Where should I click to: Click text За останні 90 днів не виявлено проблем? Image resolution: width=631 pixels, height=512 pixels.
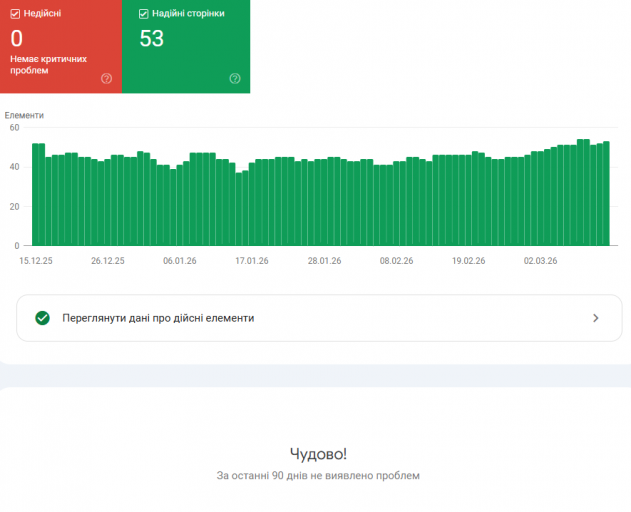[318, 476]
